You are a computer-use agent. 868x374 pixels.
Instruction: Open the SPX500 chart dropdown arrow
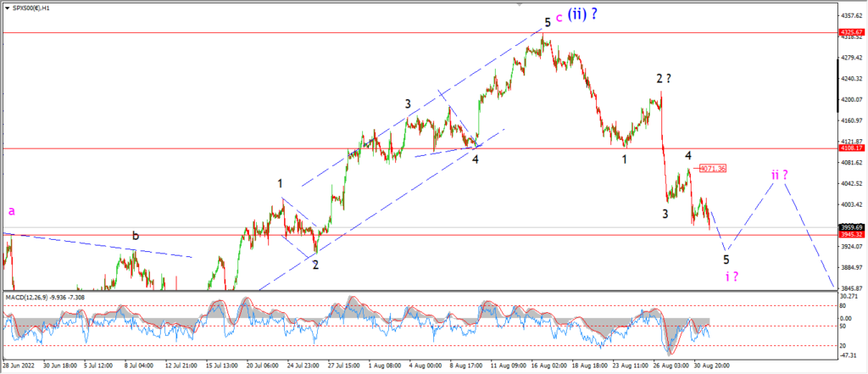pyautogui.click(x=6, y=8)
